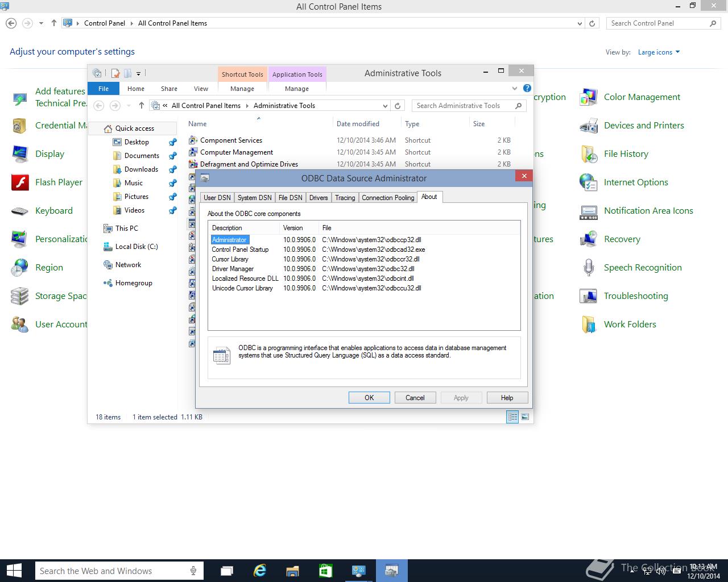Image resolution: width=728 pixels, height=582 pixels.
Task: Open Internet Explorer from the taskbar
Action: coord(260,571)
